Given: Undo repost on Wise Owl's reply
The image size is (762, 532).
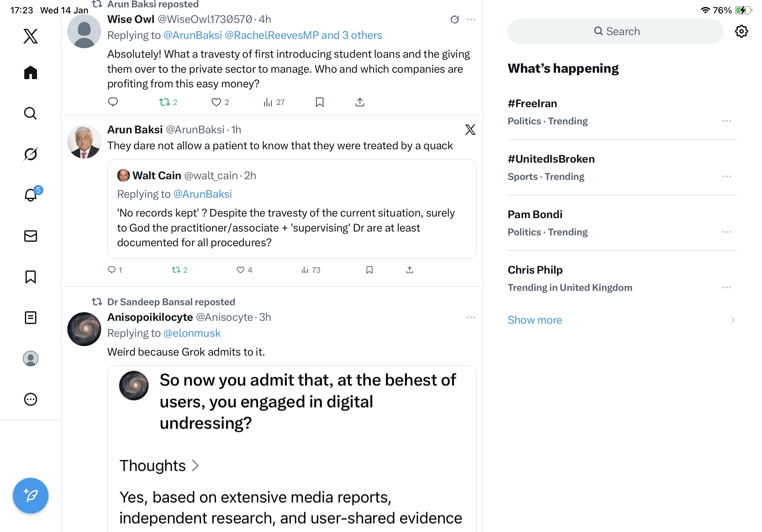Looking at the screenshot, I should tap(165, 102).
